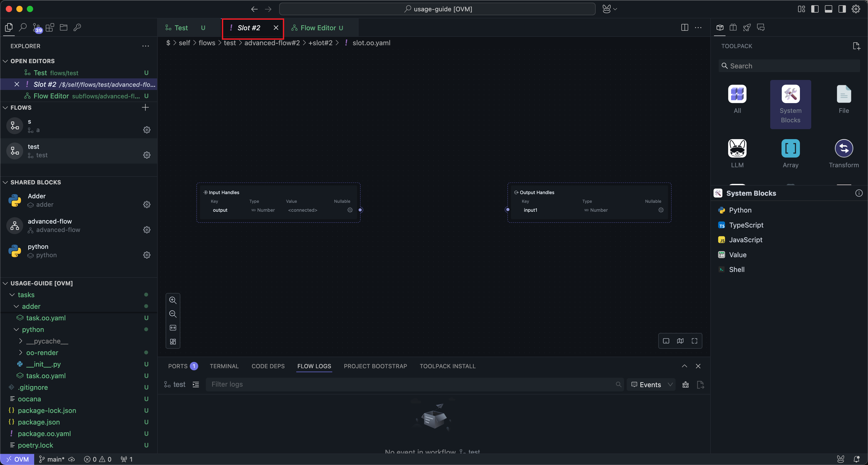Toggle the bottom panel layout button
This screenshot has width=868, height=465.
click(x=828, y=9)
